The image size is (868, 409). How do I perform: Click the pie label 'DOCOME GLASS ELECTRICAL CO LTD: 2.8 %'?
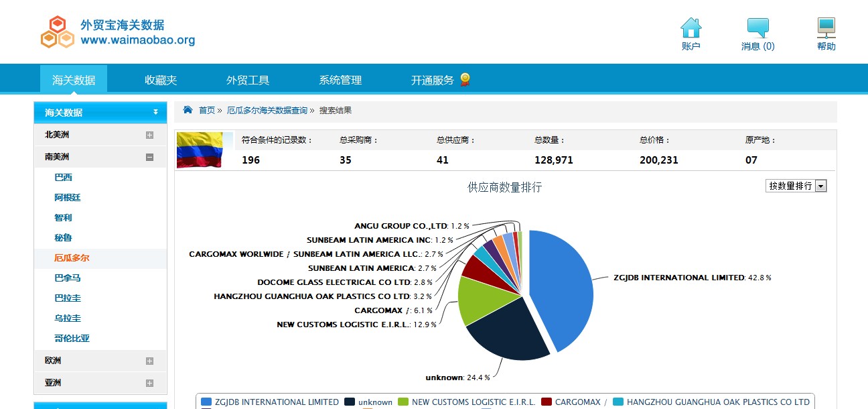click(345, 282)
